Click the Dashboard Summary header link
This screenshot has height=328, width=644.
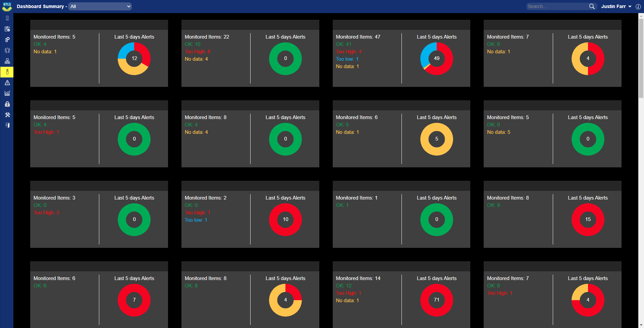[x=40, y=6]
